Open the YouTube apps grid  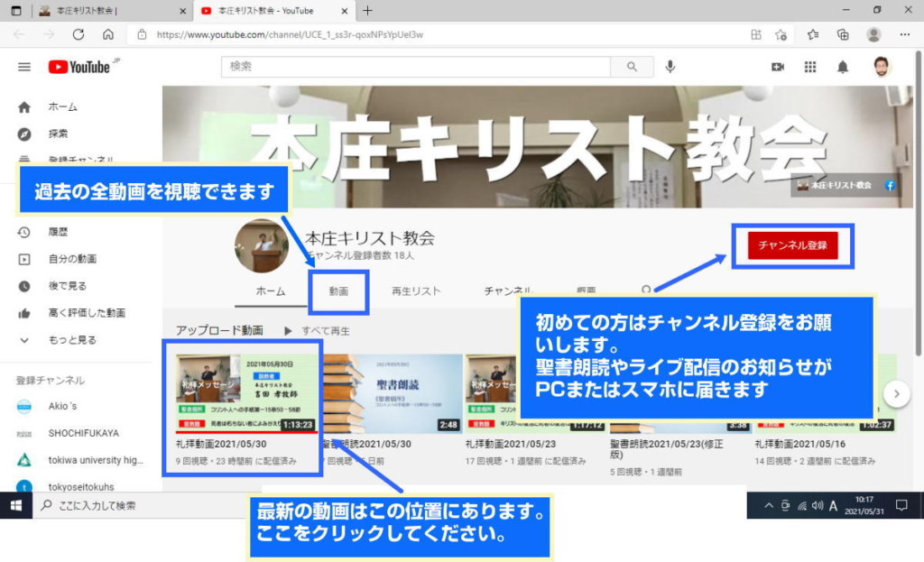tap(810, 67)
